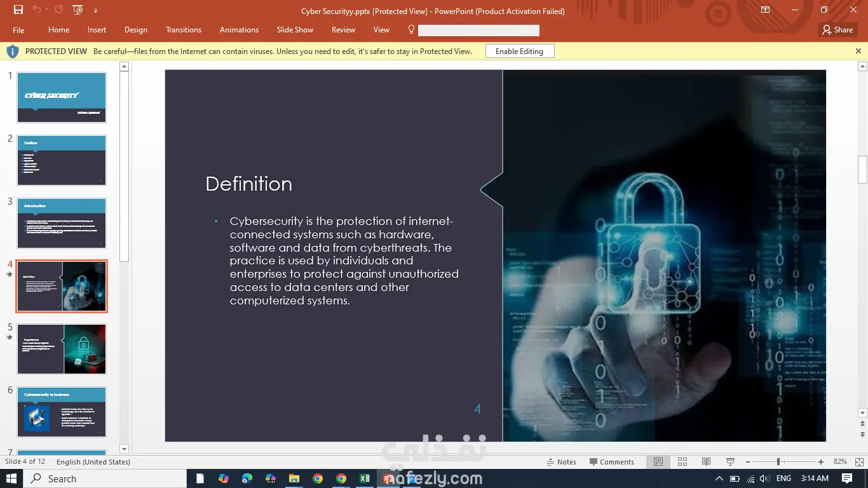Open the Customize Quick Access Toolbar dropdown
868x488 pixels.
click(x=95, y=10)
